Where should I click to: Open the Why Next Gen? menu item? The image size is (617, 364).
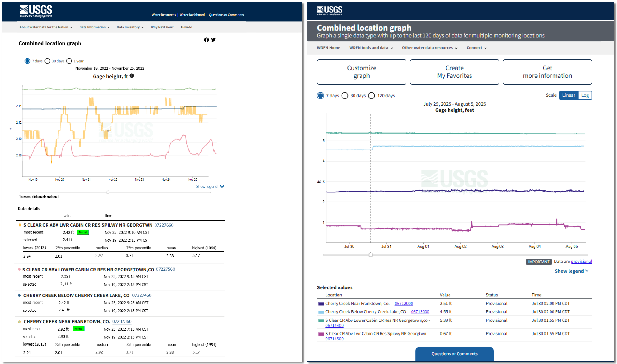point(162,27)
